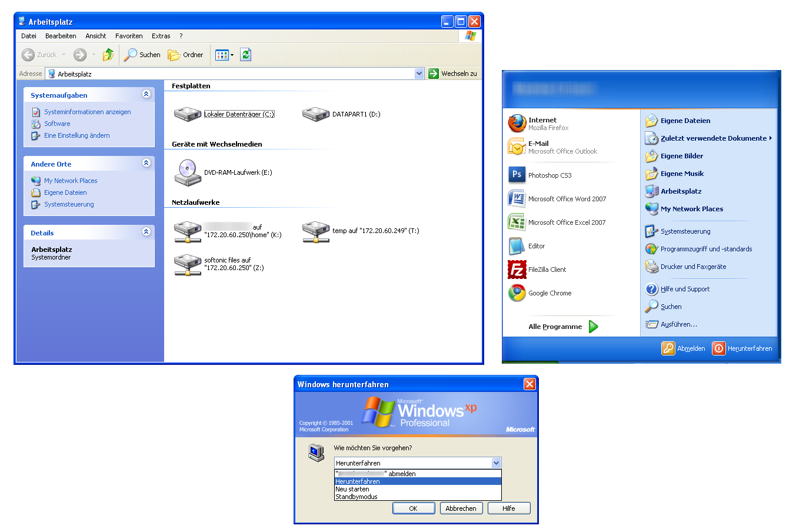Select the abmelden option in dropdown list
This screenshot has width=796, height=532.
coord(418,473)
